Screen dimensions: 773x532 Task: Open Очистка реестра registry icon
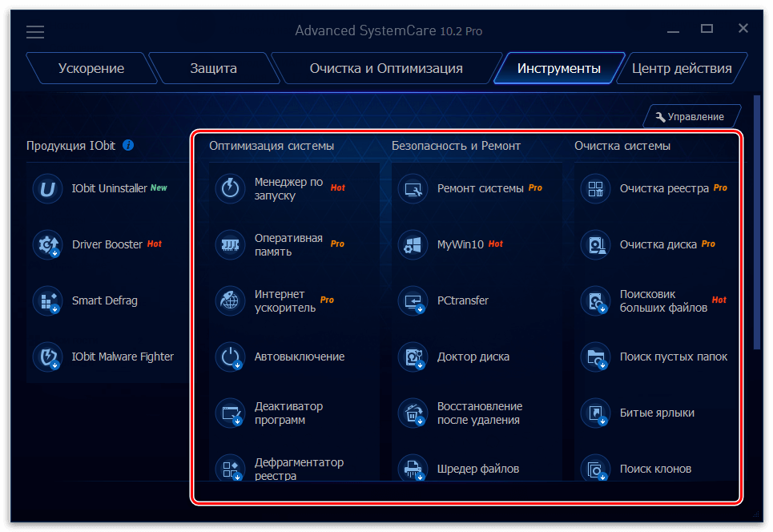coord(595,189)
